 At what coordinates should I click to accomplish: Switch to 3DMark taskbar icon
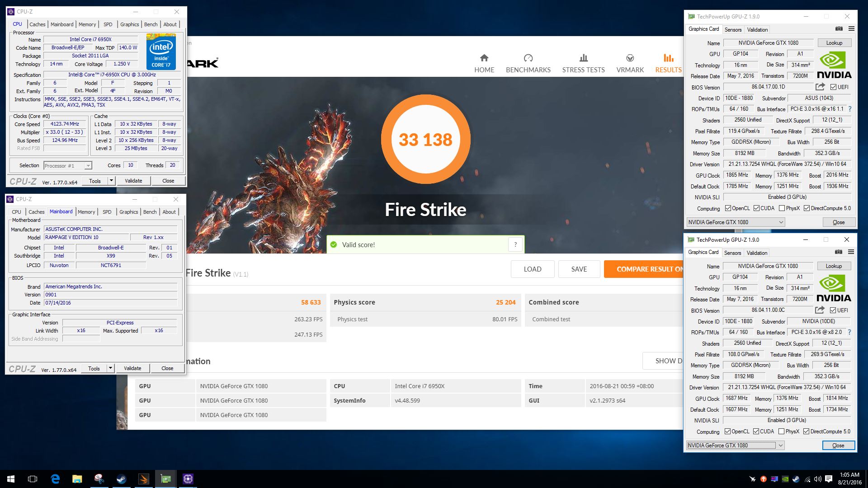pos(144,479)
